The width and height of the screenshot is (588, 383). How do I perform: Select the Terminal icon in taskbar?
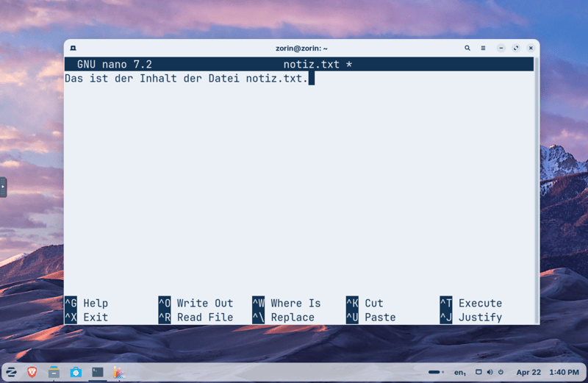click(x=97, y=372)
